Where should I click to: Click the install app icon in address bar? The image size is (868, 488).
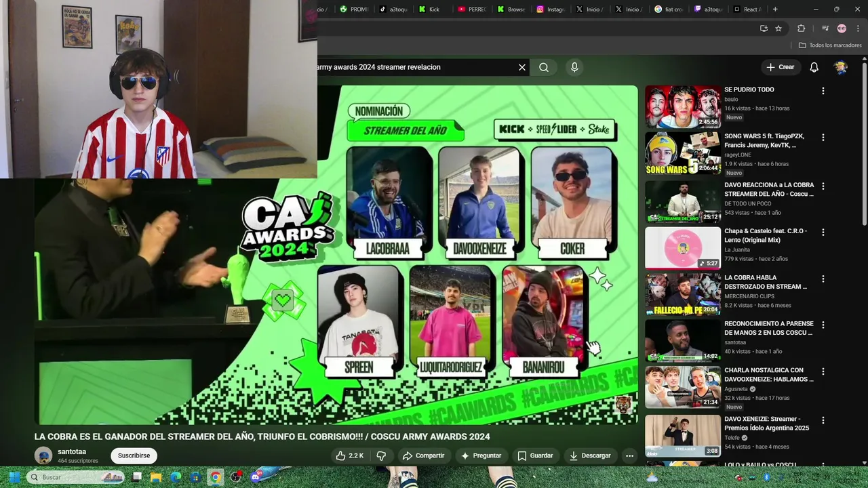click(x=764, y=28)
